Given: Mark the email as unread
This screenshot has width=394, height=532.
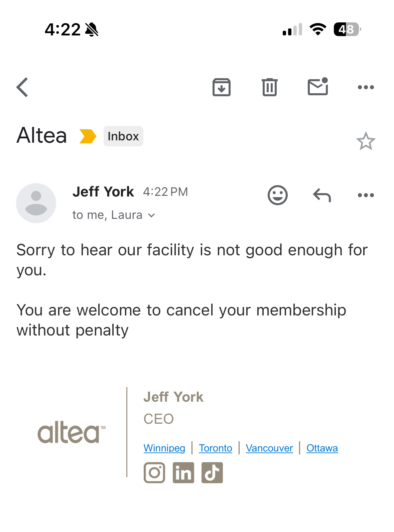Looking at the screenshot, I should pos(318,87).
